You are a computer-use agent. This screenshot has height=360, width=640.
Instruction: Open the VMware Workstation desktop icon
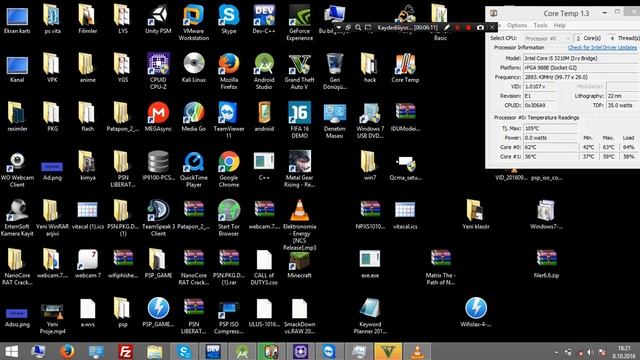(x=193, y=22)
